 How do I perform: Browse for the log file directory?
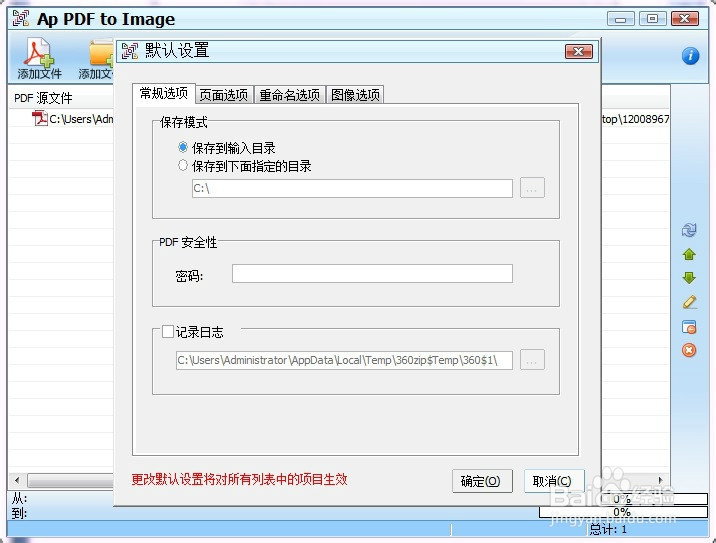(x=532, y=360)
